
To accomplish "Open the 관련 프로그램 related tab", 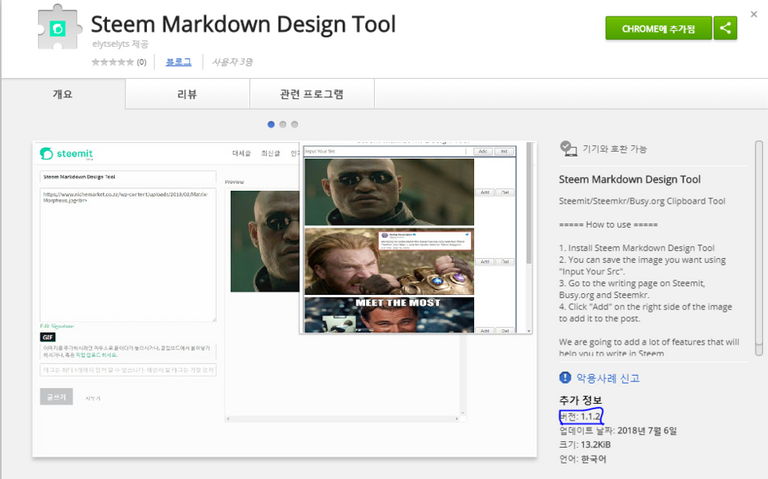I will [x=311, y=95].
